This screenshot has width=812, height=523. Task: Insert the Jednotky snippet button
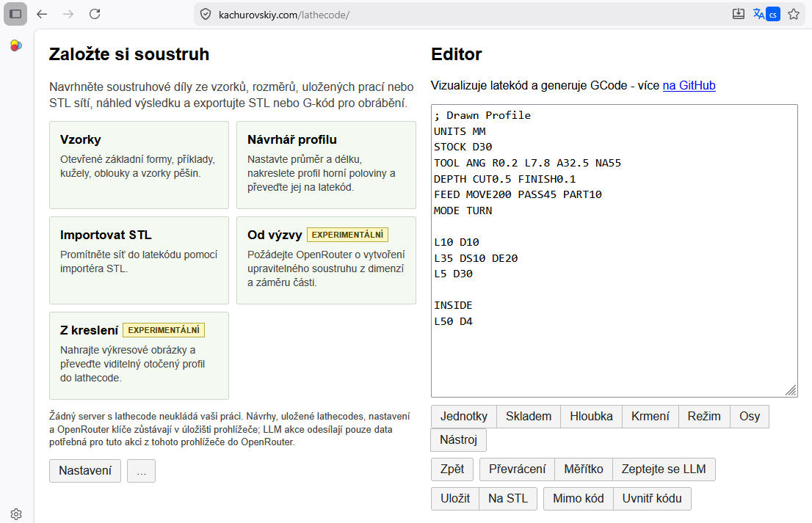click(464, 417)
